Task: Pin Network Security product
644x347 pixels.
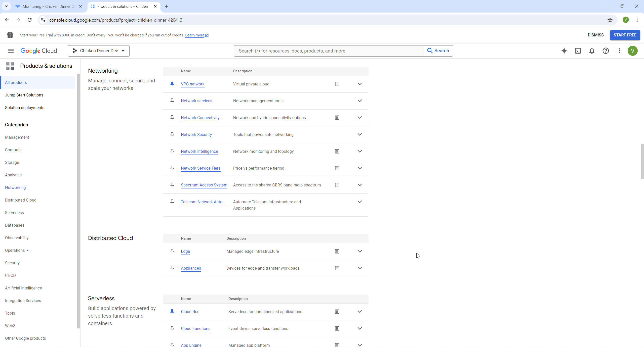Action: tap(172, 134)
